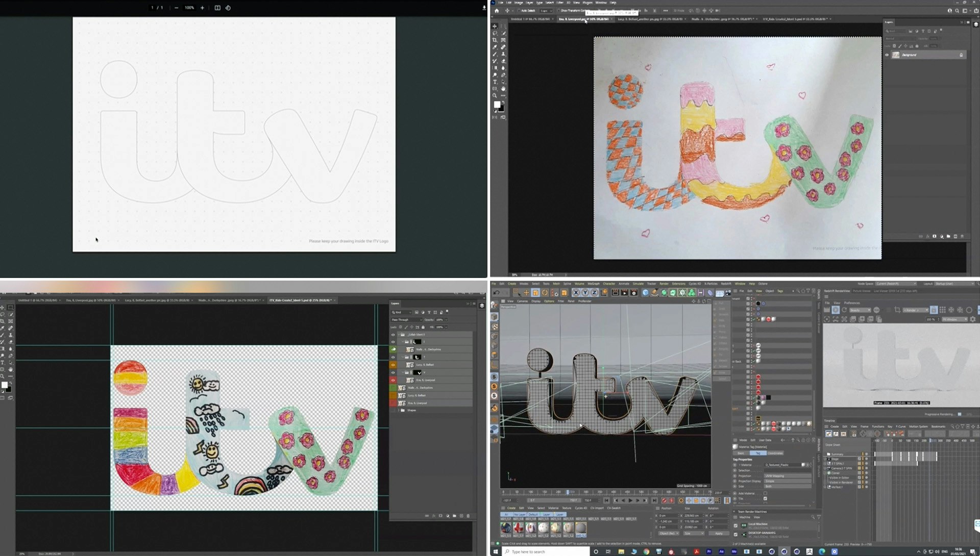This screenshot has width=980, height=556.
Task: Click the Cinema 4D undo arrow icon
Action: (496, 292)
